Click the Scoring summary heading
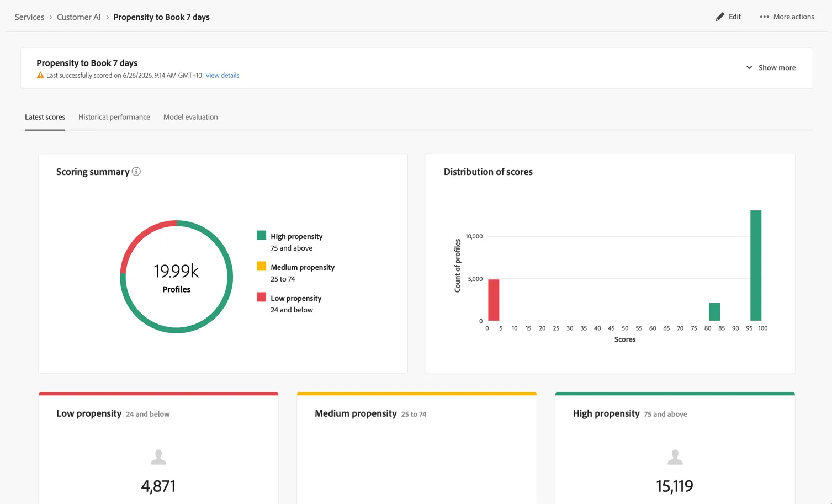 tap(93, 172)
